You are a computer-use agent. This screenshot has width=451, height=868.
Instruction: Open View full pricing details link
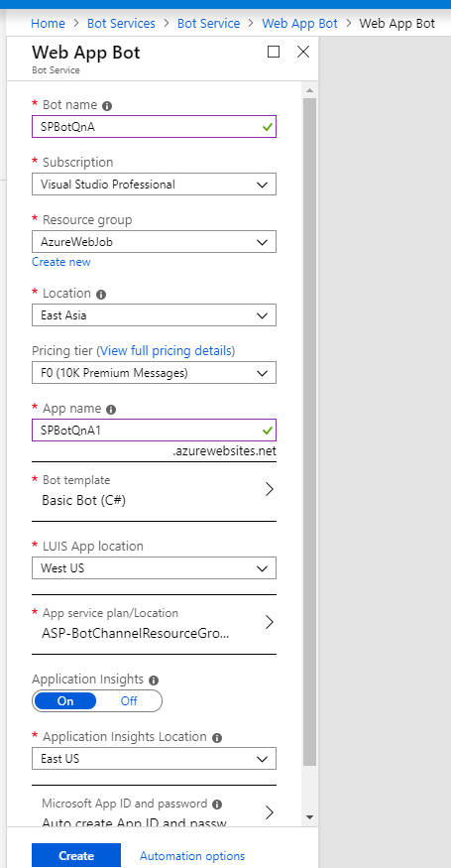tap(166, 350)
